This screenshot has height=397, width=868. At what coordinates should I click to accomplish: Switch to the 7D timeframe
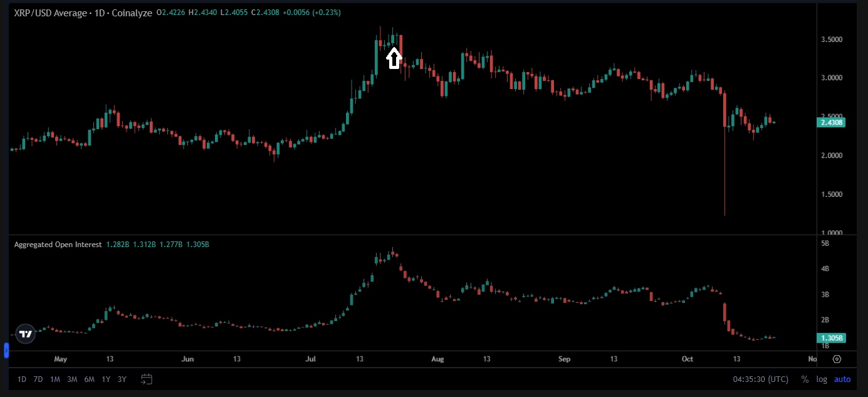click(x=38, y=379)
